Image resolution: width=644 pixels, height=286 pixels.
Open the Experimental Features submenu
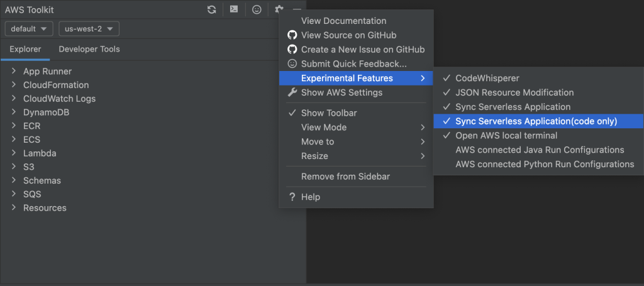pos(356,78)
